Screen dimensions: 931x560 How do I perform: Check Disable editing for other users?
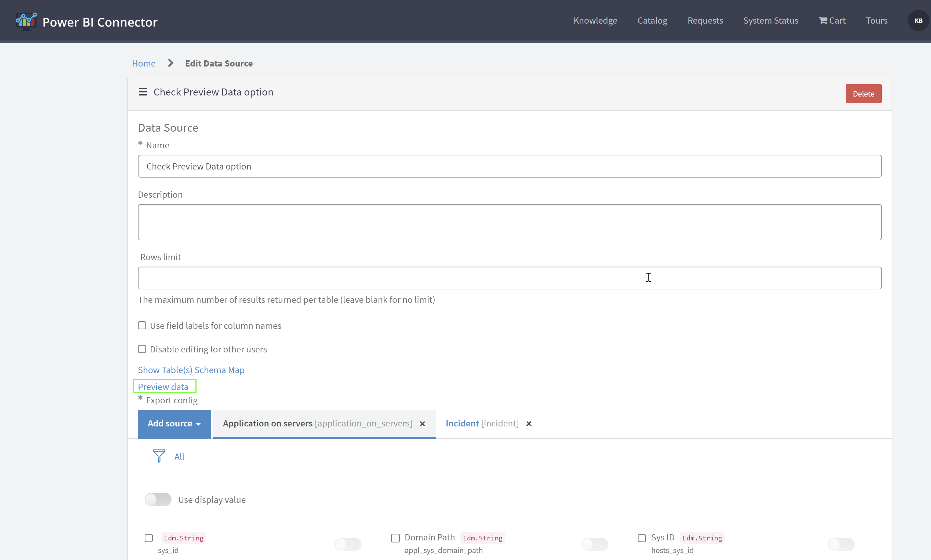pos(142,349)
